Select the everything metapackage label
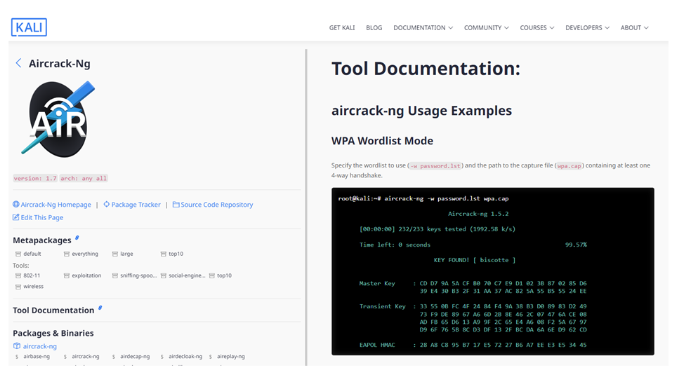679x366 pixels. (85, 254)
